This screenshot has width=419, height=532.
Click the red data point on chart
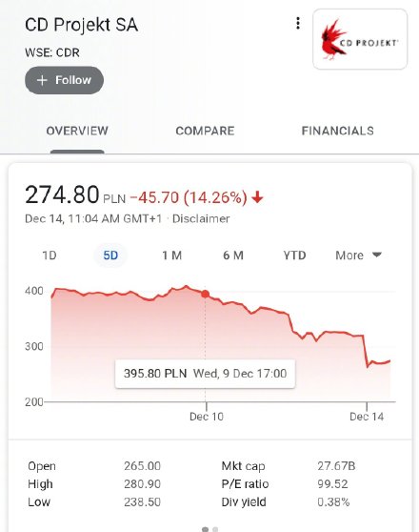point(205,294)
